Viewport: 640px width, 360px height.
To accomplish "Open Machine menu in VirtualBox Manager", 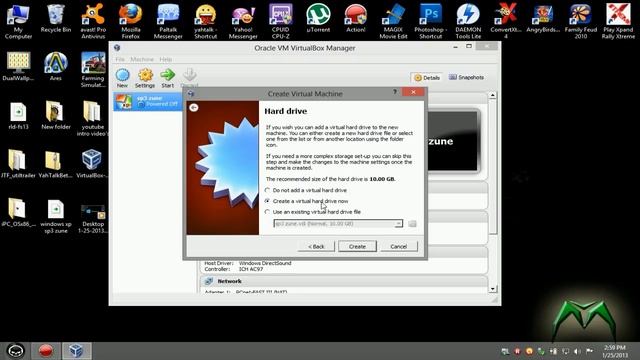I will (x=142, y=59).
